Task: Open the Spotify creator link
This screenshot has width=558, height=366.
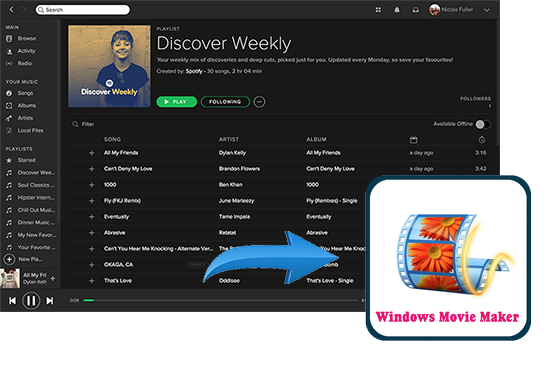Action: click(x=194, y=71)
